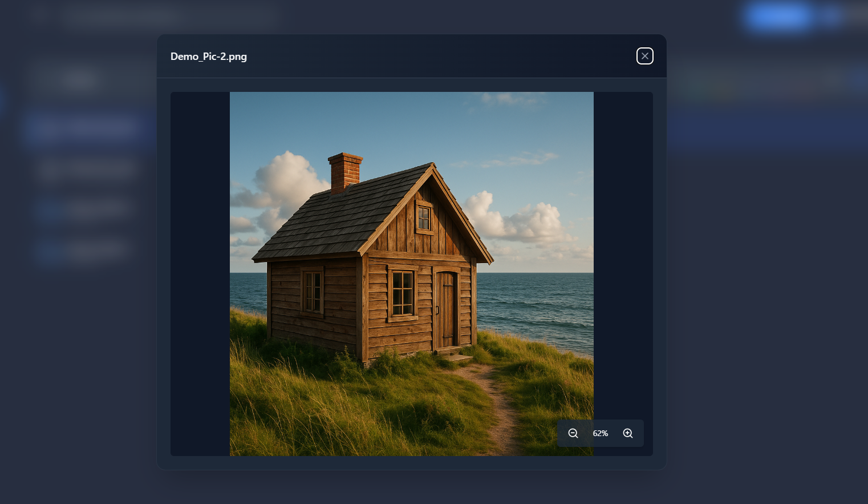Click the magnifier-minus icon in the zoom overlay

573,433
